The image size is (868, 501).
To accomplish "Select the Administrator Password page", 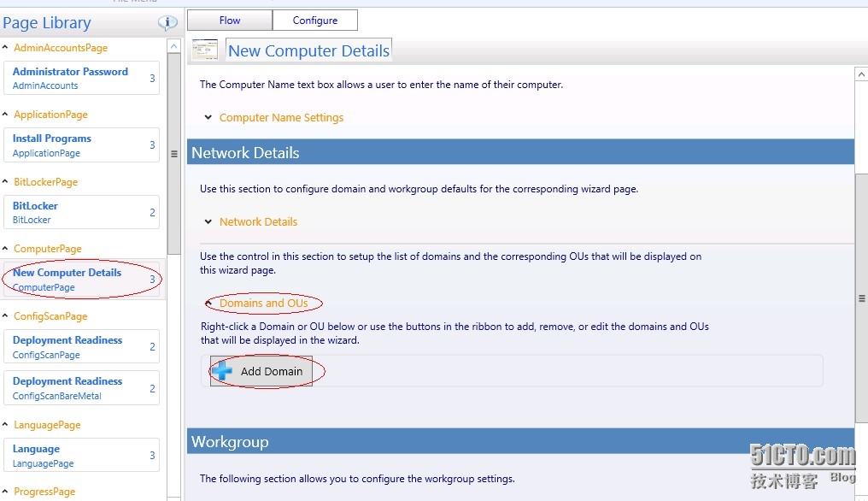I will click(81, 78).
